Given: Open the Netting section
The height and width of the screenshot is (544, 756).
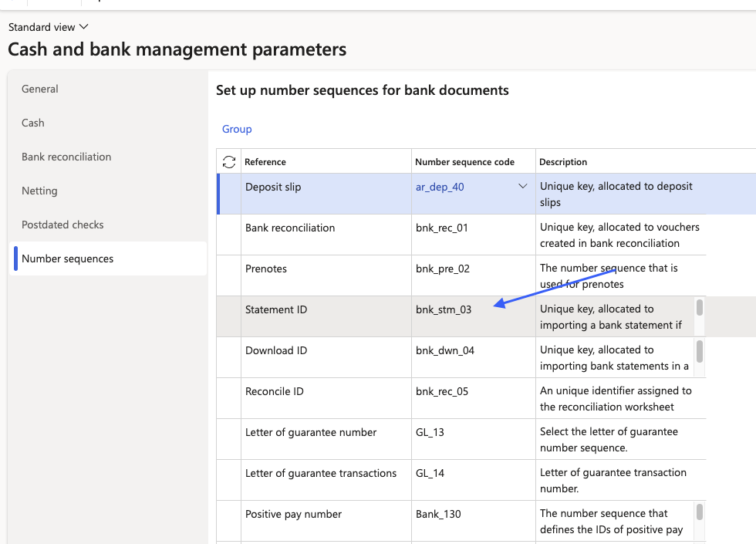Looking at the screenshot, I should coord(39,191).
